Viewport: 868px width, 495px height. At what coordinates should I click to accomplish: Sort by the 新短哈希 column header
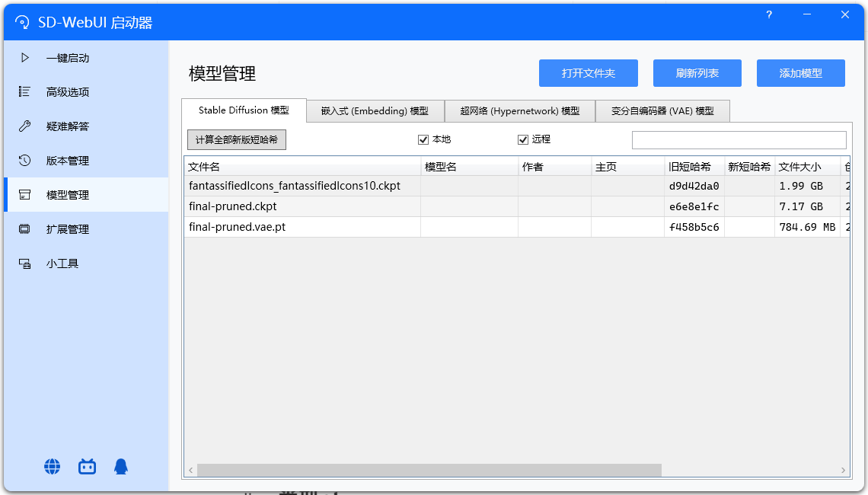749,167
